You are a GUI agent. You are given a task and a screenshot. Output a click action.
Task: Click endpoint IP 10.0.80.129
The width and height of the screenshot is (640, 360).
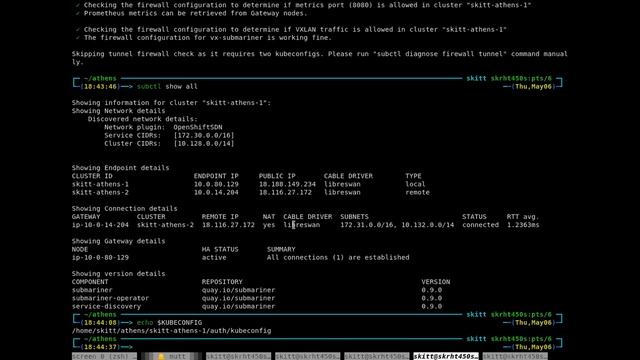[x=216, y=184]
